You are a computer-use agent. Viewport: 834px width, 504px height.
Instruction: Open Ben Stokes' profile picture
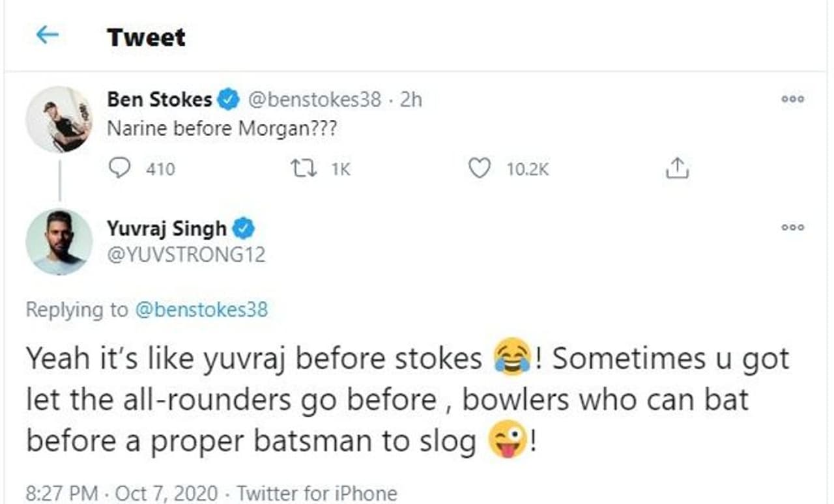[x=59, y=119]
